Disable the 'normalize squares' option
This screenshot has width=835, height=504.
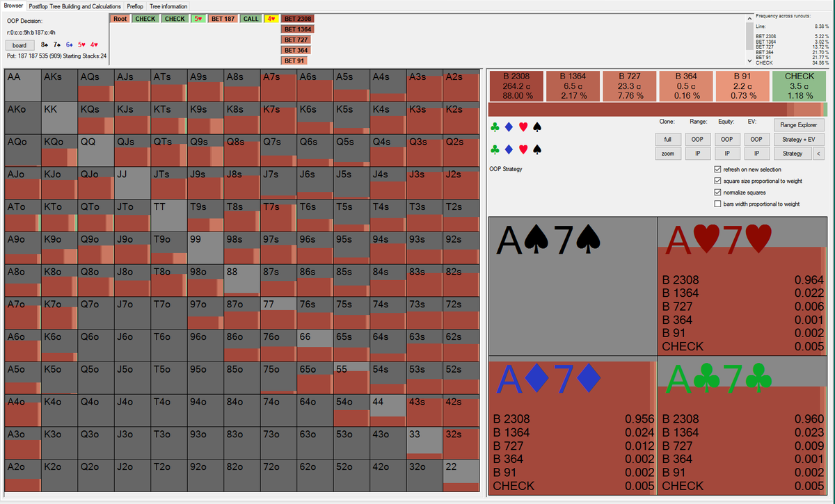pos(718,192)
